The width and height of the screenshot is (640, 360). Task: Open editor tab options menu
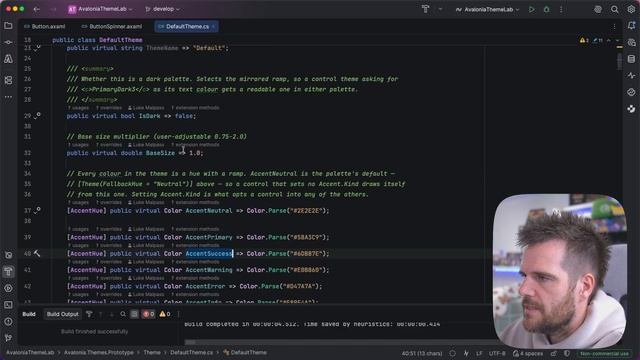pyautogui.click(x=614, y=27)
